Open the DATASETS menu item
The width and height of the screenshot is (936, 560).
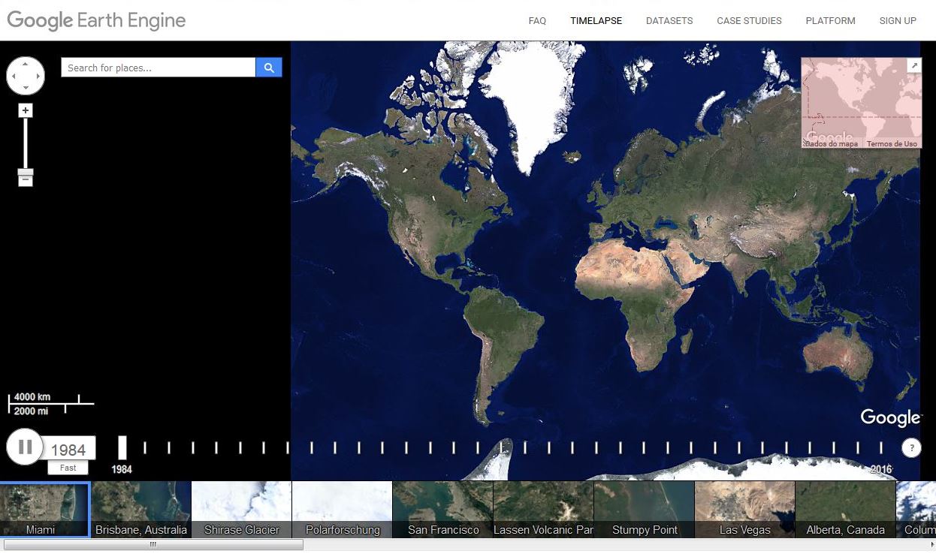point(669,21)
